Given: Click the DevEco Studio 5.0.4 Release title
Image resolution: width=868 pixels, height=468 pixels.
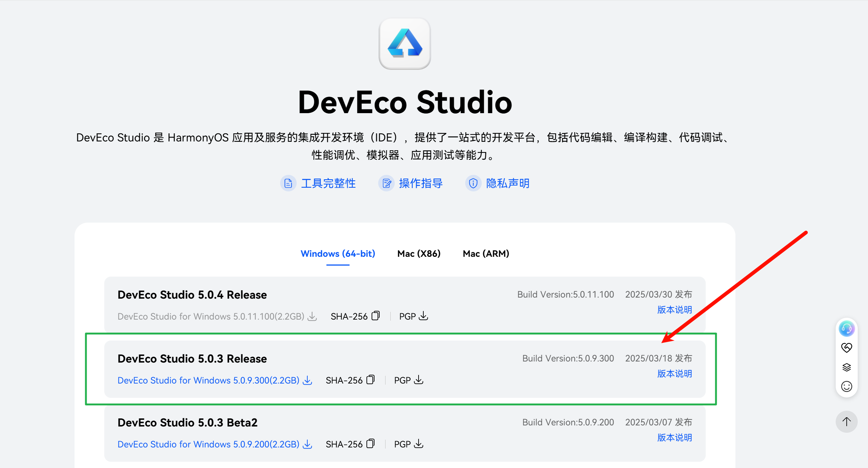Looking at the screenshot, I should tap(192, 295).
